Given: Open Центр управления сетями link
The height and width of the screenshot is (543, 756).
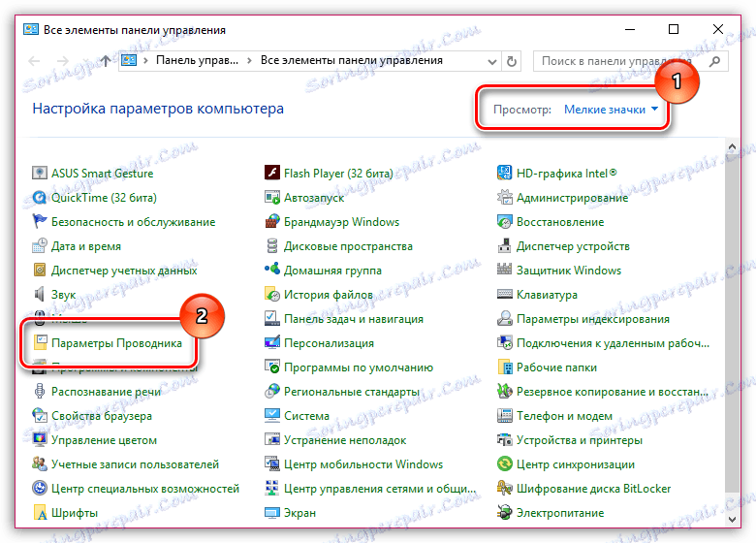Looking at the screenshot, I should click(379, 489).
